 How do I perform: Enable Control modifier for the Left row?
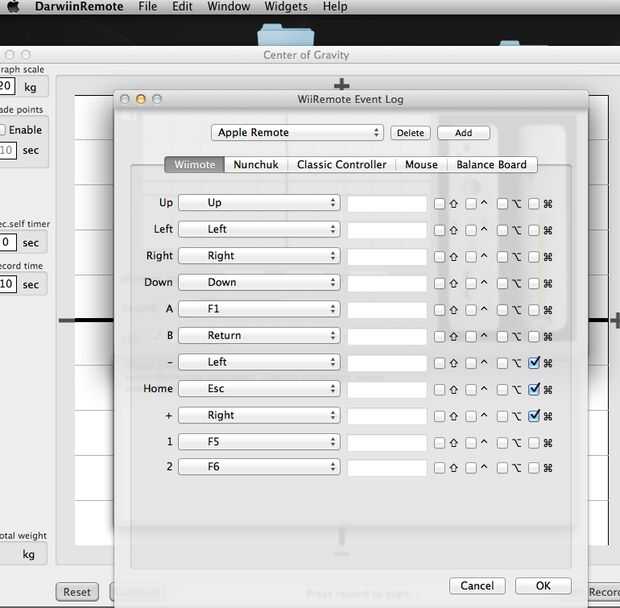[x=471, y=230]
